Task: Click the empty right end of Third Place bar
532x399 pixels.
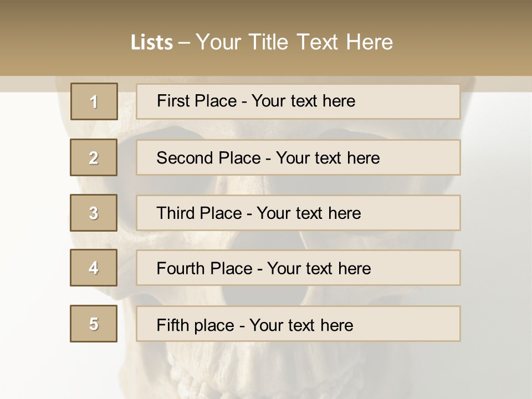Action: tap(421, 213)
